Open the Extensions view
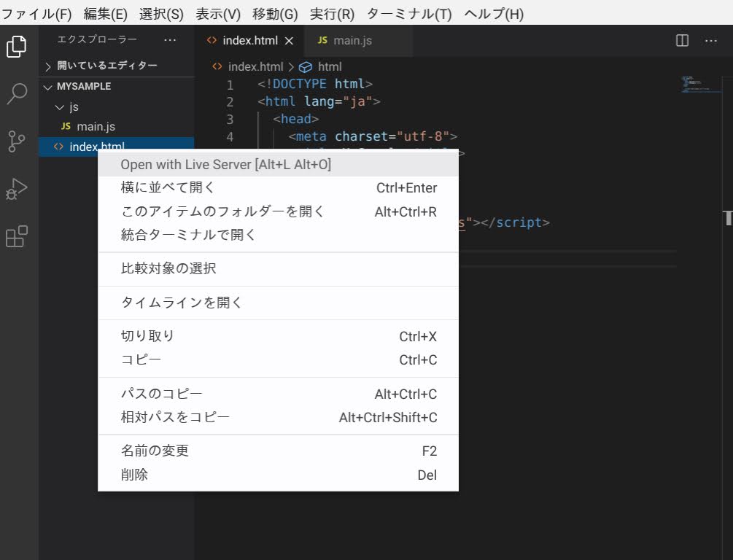 coord(17,236)
